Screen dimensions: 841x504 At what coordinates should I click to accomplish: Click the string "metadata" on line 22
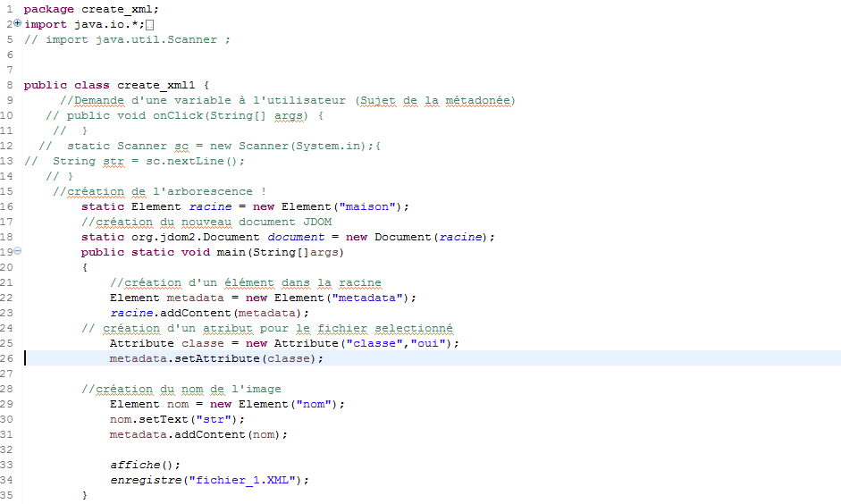point(367,298)
